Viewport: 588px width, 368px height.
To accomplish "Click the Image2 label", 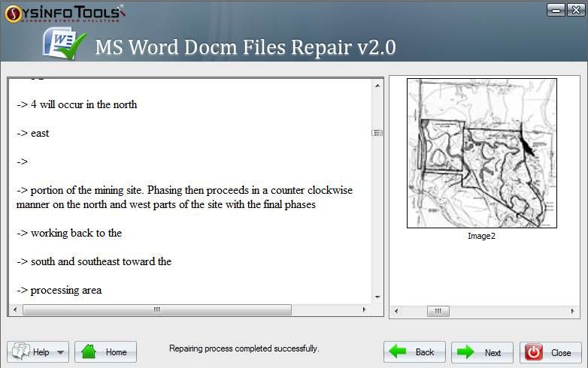I will [x=481, y=236].
